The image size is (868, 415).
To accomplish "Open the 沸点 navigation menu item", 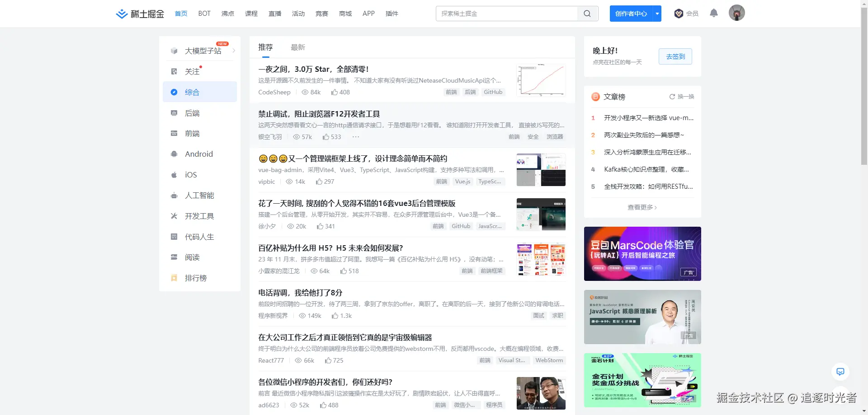I will pos(228,14).
